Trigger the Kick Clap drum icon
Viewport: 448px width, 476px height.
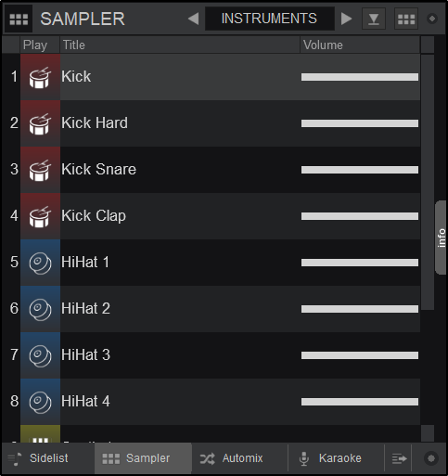40,216
